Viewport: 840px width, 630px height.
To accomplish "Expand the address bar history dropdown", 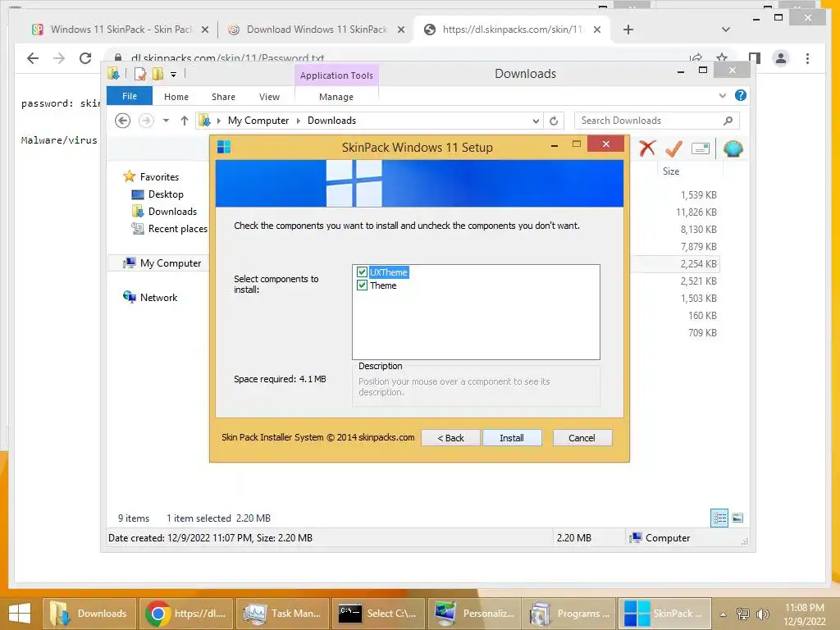I will (x=536, y=121).
